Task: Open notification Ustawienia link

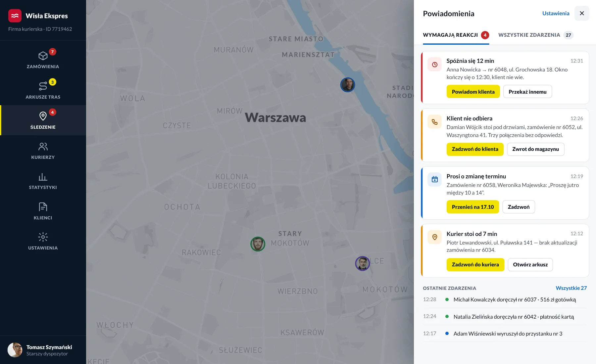Action: pyautogui.click(x=556, y=13)
